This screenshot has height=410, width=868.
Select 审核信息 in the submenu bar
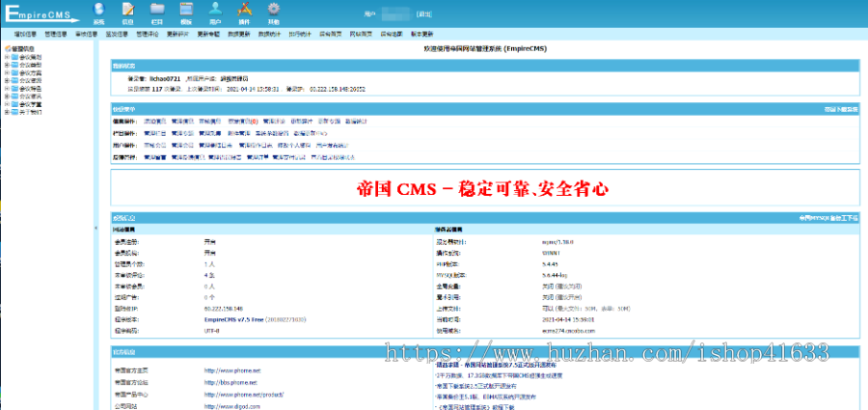pyautogui.click(x=87, y=34)
